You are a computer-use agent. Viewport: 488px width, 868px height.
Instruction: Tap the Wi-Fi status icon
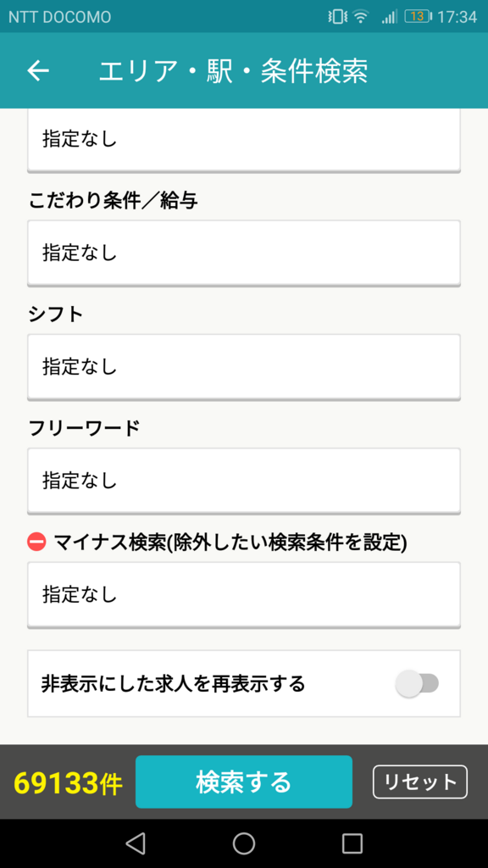361,17
